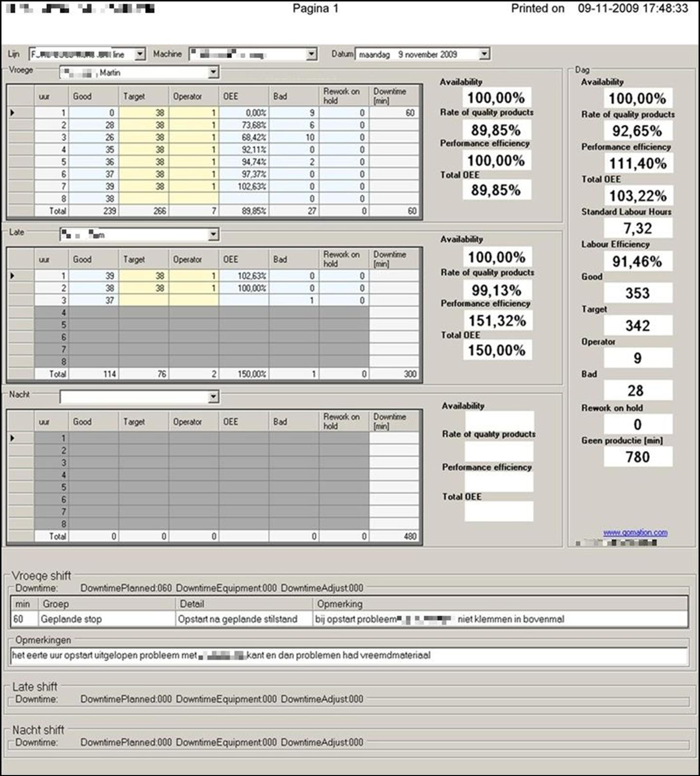Click Vroege hour 5 Good cell 36
The width and height of the screenshot is (700, 776).
tap(93, 162)
